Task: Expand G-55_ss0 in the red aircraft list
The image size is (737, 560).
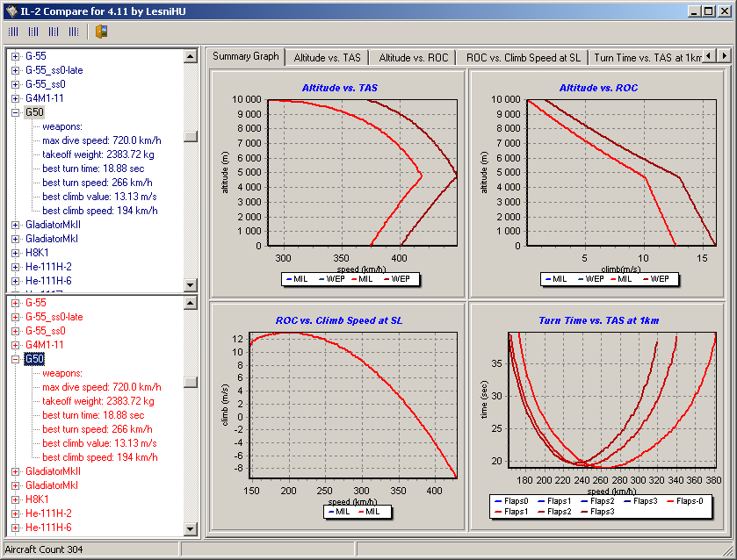Action: tap(16, 331)
